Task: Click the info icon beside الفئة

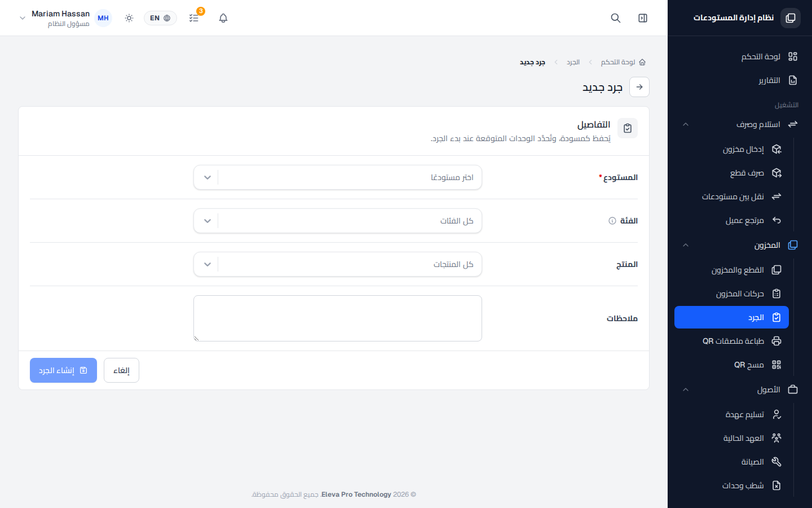Action: tap(612, 221)
